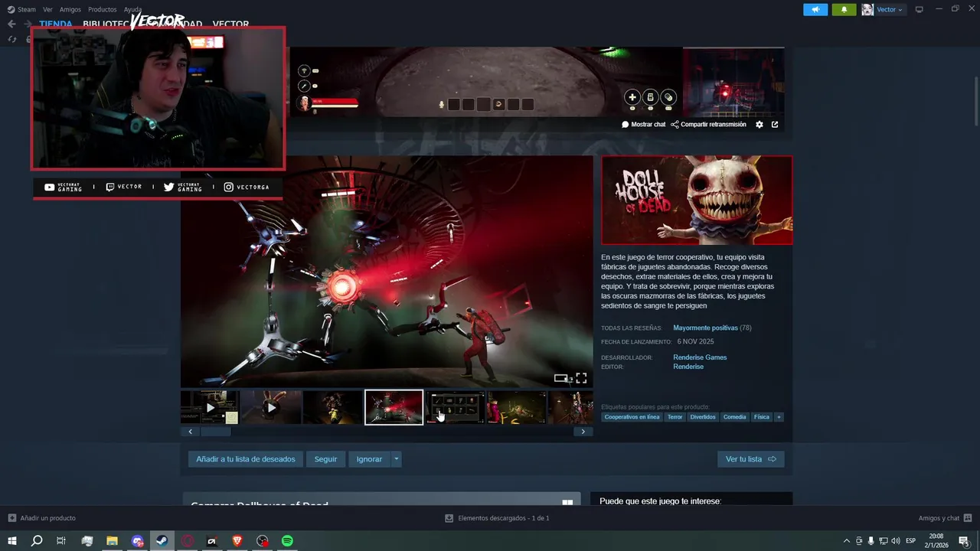This screenshot has width=980, height=551.
Task: Click the Dollhouse of Dead header image
Action: click(x=697, y=200)
